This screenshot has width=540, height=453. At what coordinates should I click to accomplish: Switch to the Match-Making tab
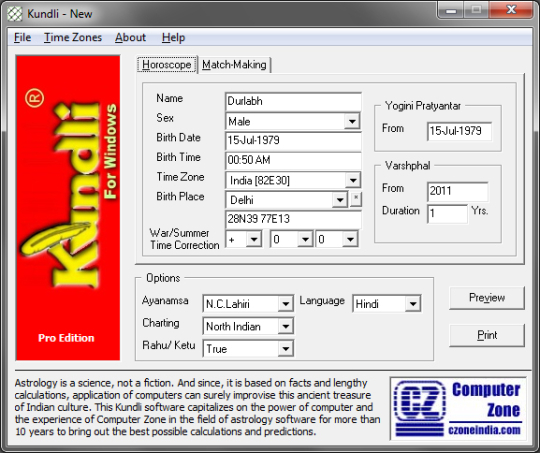coord(235,65)
